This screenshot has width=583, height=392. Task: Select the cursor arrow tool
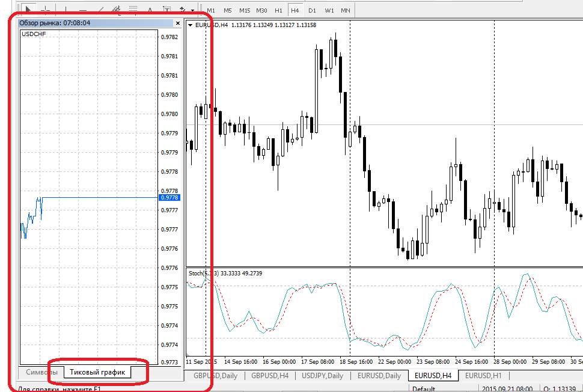28,10
